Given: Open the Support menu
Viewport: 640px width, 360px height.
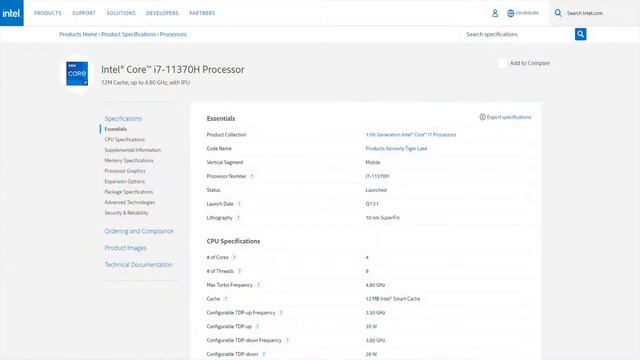Looking at the screenshot, I should [x=84, y=13].
